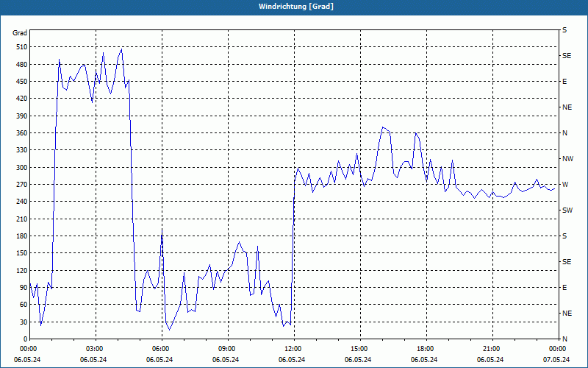Select the 07.05.24 date label
This screenshot has height=368, width=588.
[556, 360]
